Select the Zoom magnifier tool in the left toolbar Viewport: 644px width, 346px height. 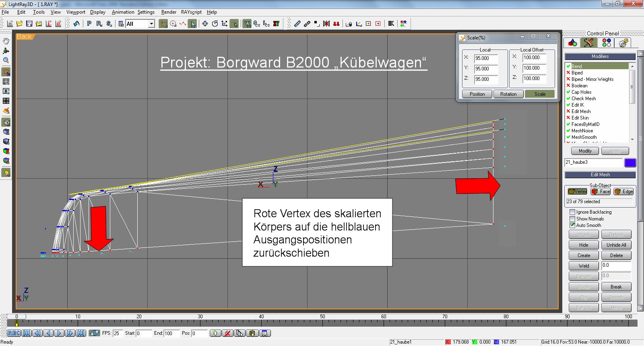(6, 60)
